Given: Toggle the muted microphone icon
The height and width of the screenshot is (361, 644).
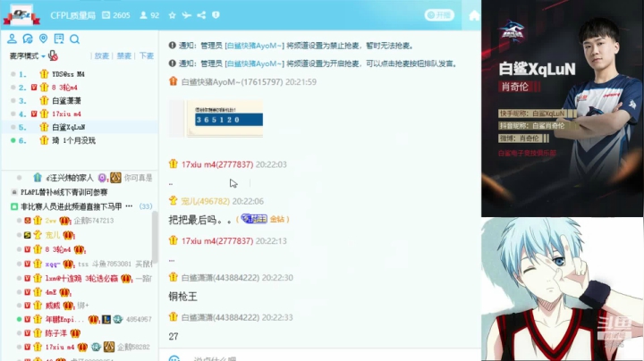Looking at the screenshot, I should (53, 55).
